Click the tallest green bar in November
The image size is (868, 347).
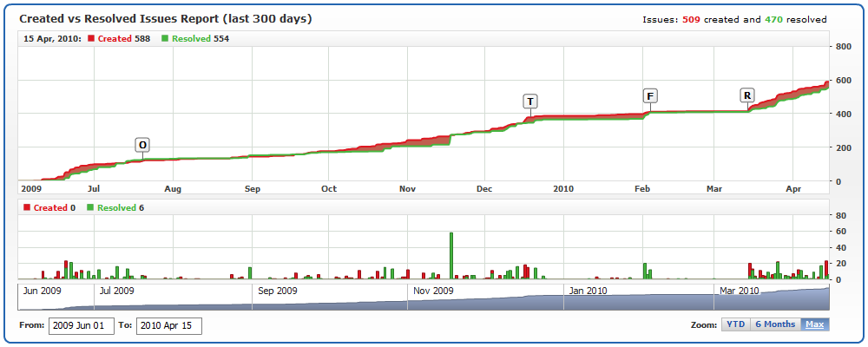(451, 255)
